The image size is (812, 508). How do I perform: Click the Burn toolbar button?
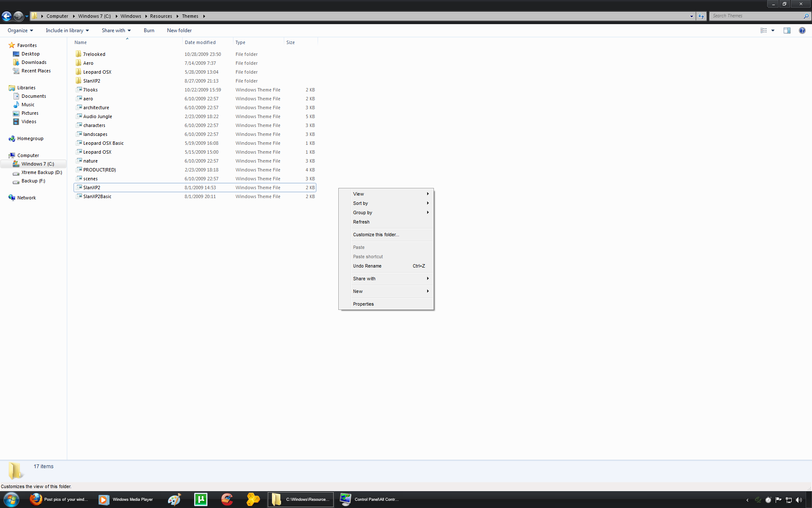(x=149, y=30)
